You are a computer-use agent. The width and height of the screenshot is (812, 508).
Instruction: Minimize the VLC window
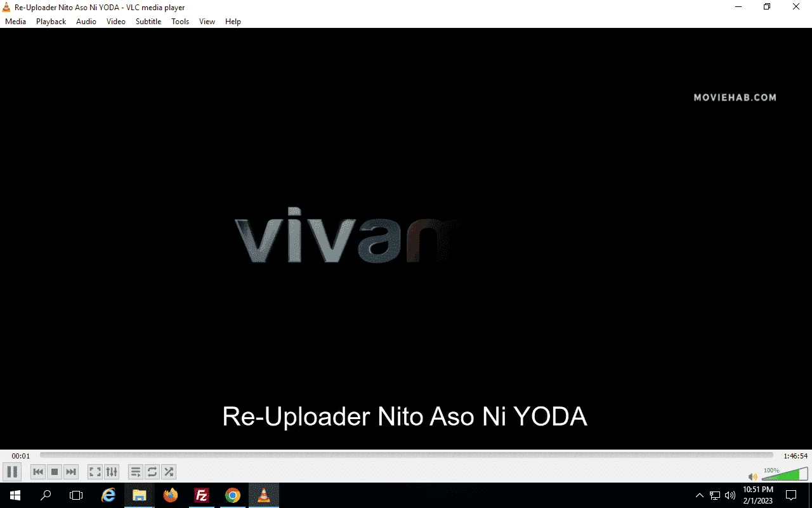click(738, 7)
